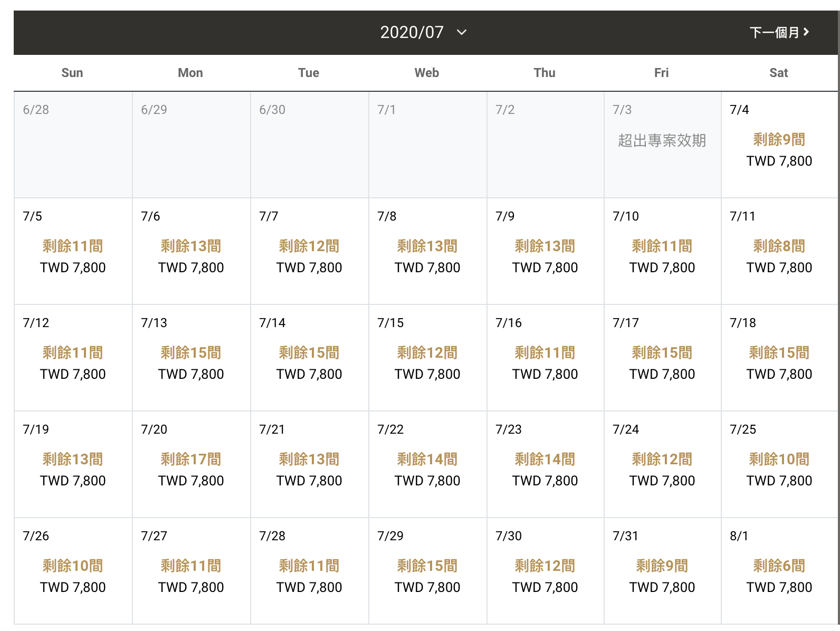This screenshot has height=631, width=840.
Task: Pick 7/11 showing 剩餘8間
Action: [x=779, y=252]
